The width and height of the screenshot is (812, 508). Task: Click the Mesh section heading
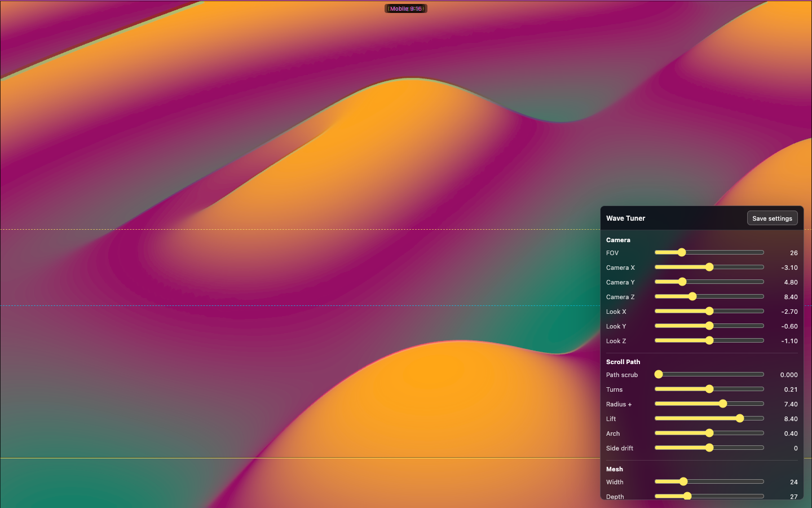point(615,469)
